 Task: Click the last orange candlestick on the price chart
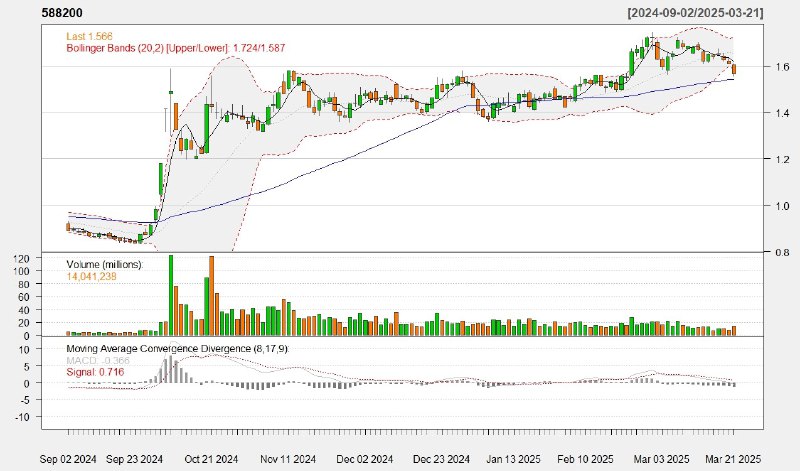coord(735,68)
